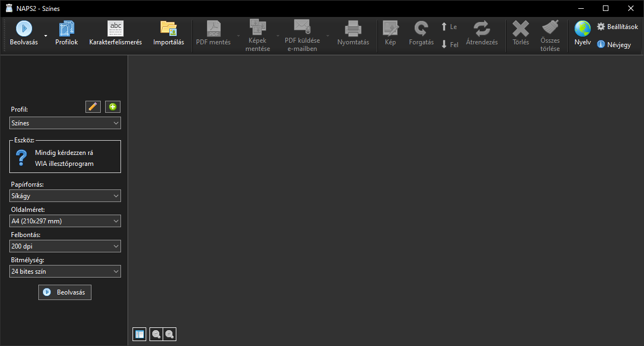This screenshot has width=644, height=346.
Task: Edit profile with the pencil icon
Action: pyautogui.click(x=93, y=107)
